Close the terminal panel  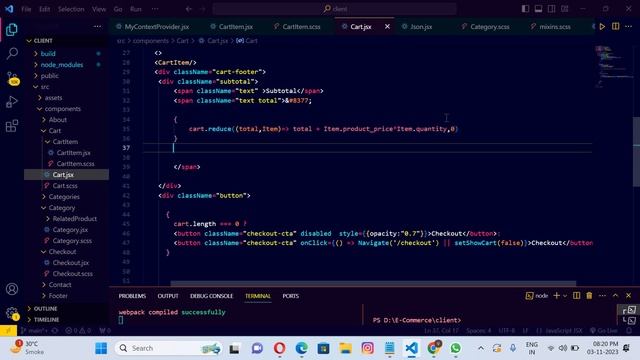[629, 296]
